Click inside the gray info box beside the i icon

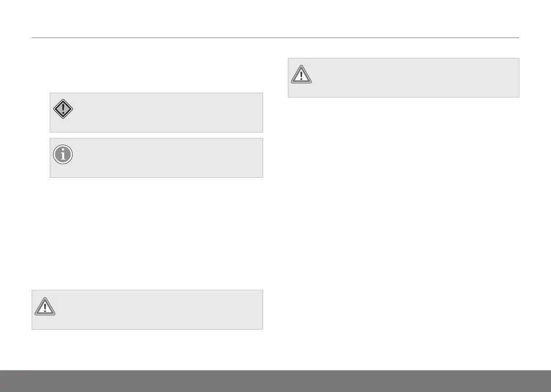tap(167, 158)
